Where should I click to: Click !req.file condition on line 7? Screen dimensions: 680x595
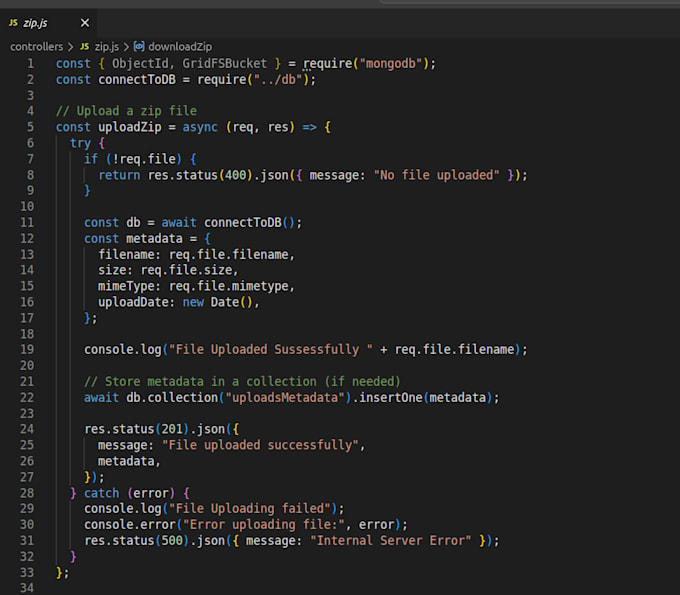[144, 159]
